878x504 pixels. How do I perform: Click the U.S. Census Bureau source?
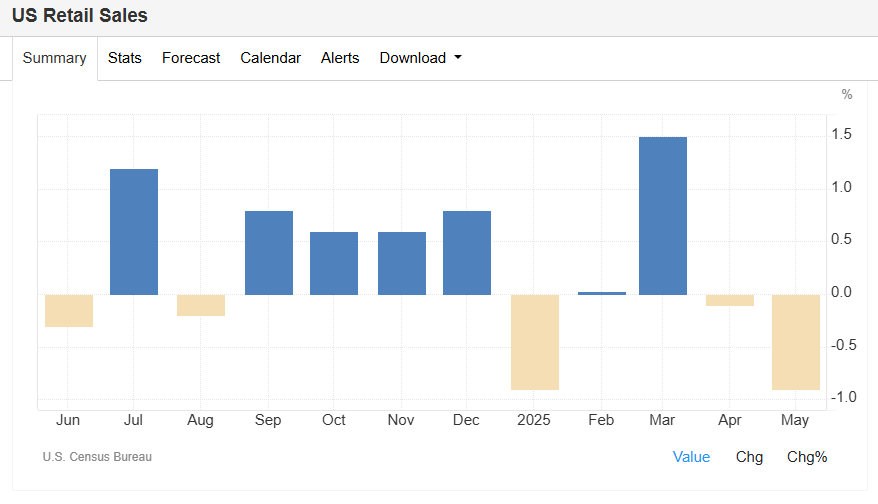[x=97, y=457]
